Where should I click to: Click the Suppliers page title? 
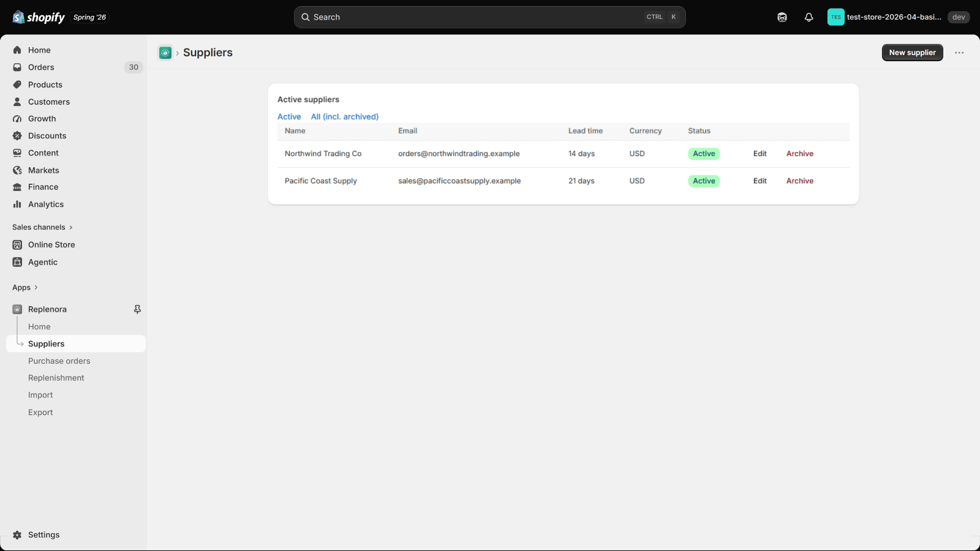tap(208, 53)
